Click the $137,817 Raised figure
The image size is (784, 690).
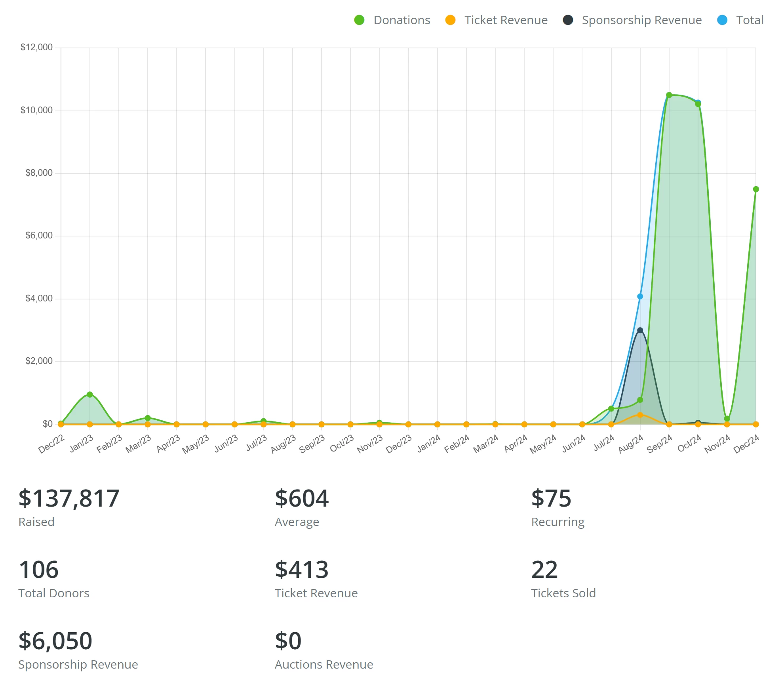click(69, 498)
